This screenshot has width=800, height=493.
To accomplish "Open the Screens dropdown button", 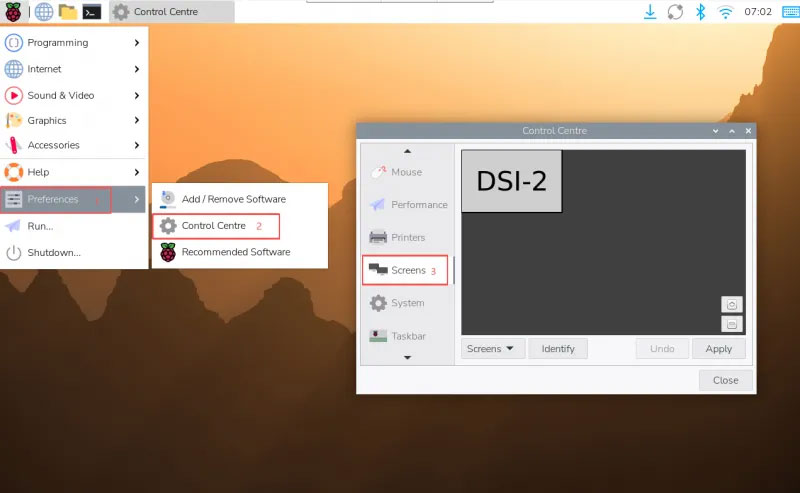I will pos(493,349).
